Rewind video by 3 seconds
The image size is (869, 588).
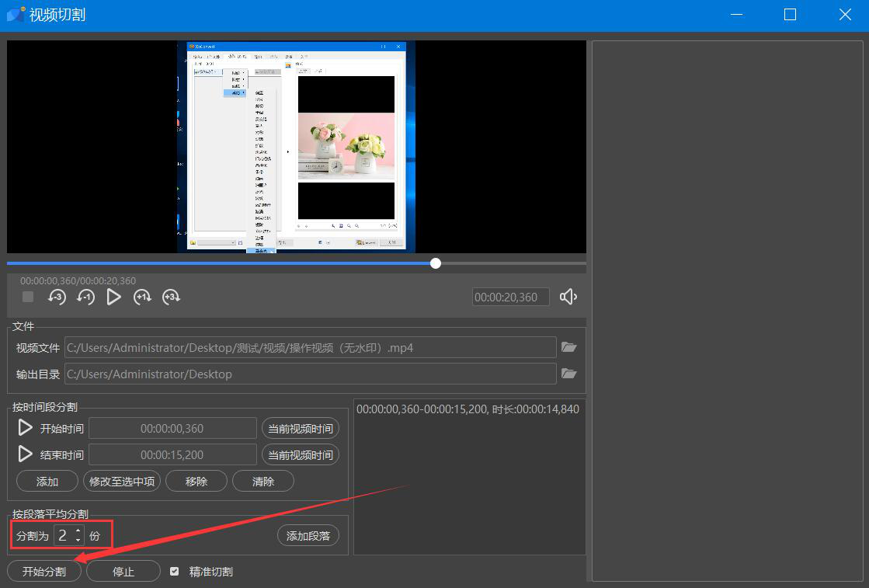pos(57,297)
